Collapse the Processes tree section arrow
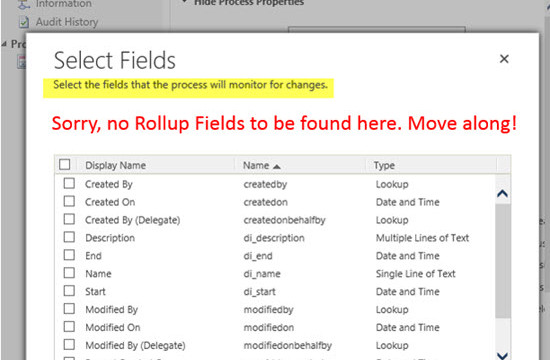This screenshot has height=360, width=550. point(4,44)
